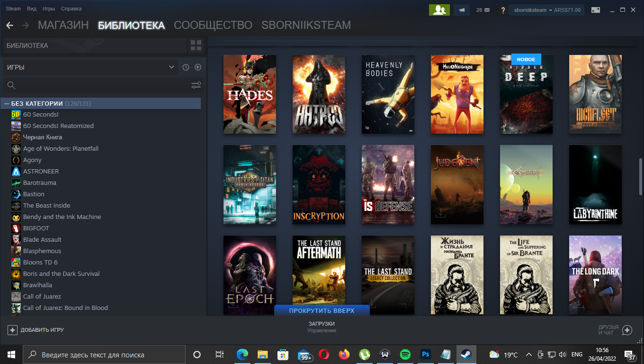Open friends and chat plus icon
644x364 pixels.
pyautogui.click(x=627, y=330)
